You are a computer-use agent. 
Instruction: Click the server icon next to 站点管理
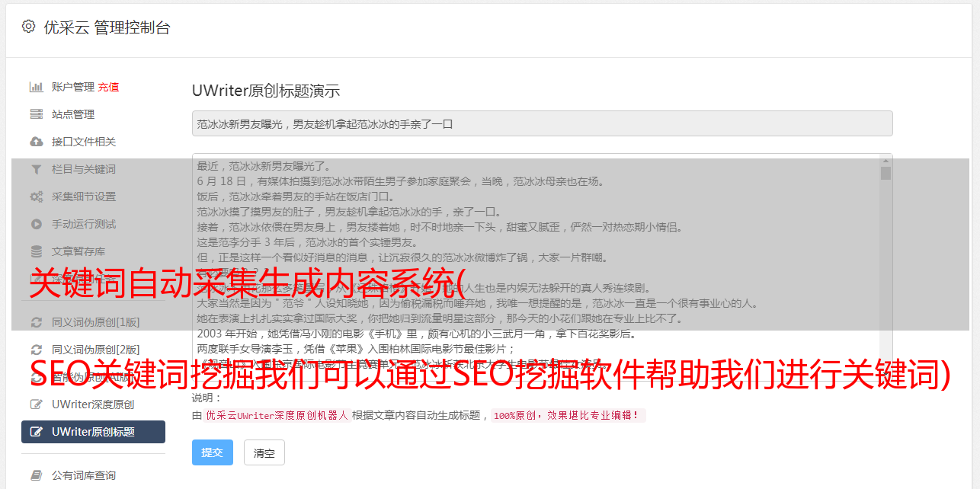pos(36,114)
